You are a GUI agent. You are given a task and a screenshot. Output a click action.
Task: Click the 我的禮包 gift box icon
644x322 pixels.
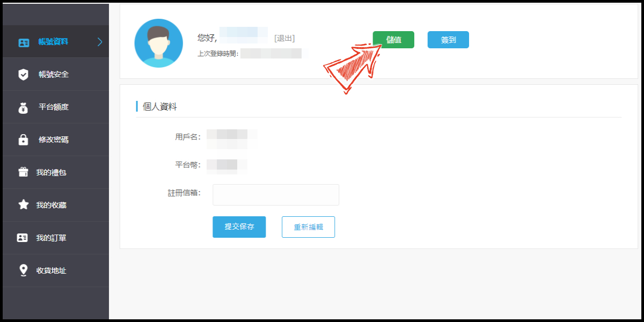point(23,172)
